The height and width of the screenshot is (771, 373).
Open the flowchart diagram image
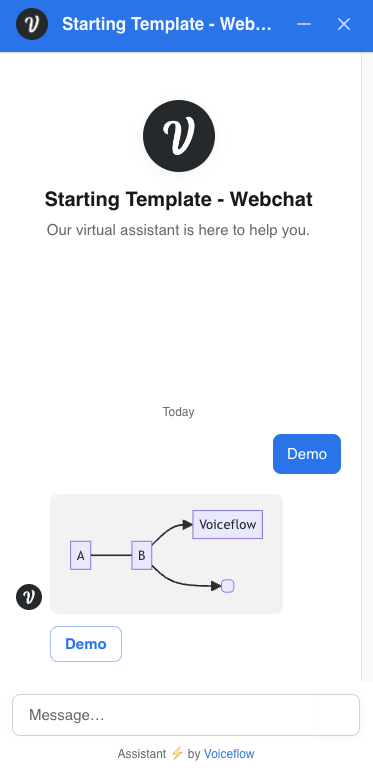click(167, 554)
